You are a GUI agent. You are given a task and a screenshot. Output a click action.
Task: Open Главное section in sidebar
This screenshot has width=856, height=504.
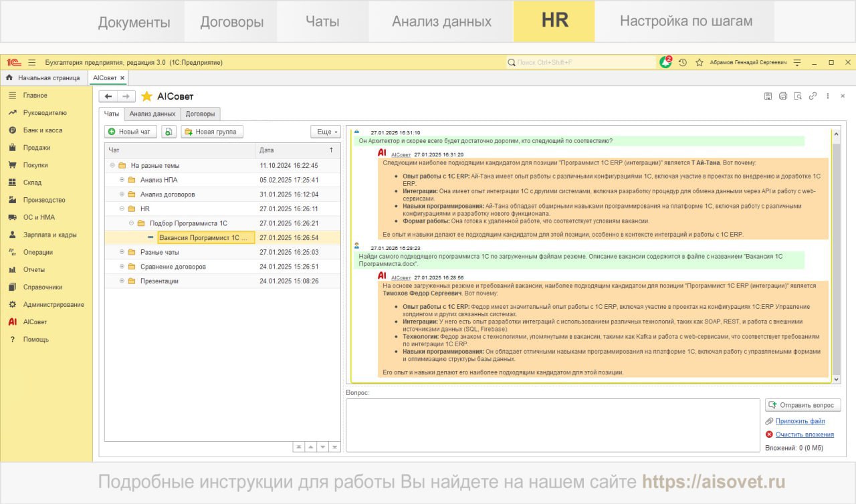[35, 96]
